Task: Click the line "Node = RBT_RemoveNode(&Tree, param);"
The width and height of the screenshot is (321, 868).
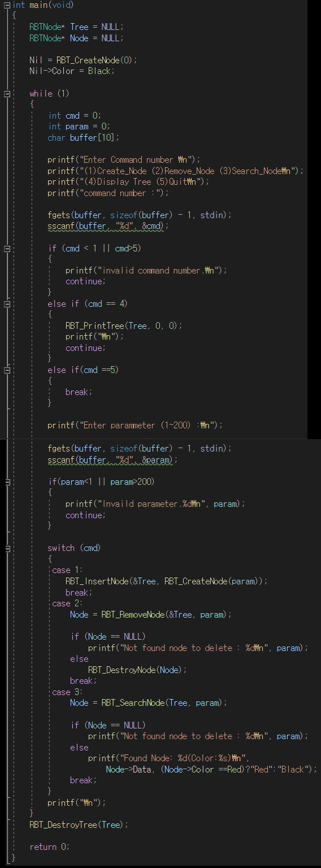Action: click(150, 615)
